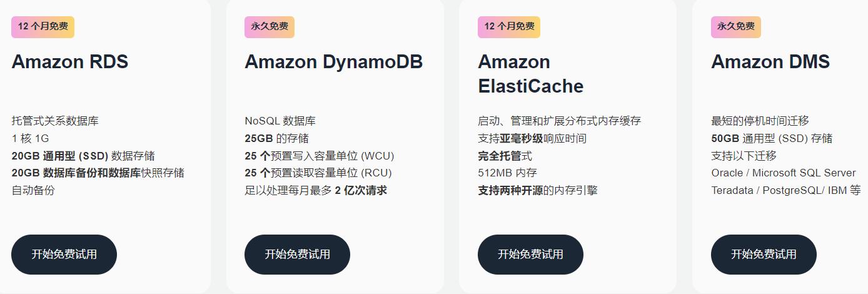Select the 支持两种开源的内存引擎 text
The height and width of the screenshot is (294, 868).
pos(537,190)
